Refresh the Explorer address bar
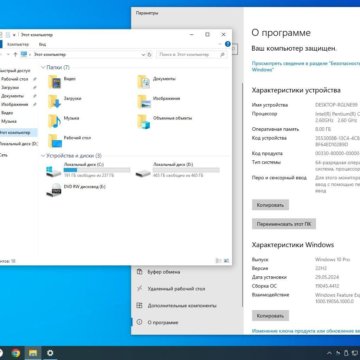This screenshot has height=360, width=360. tap(149, 54)
